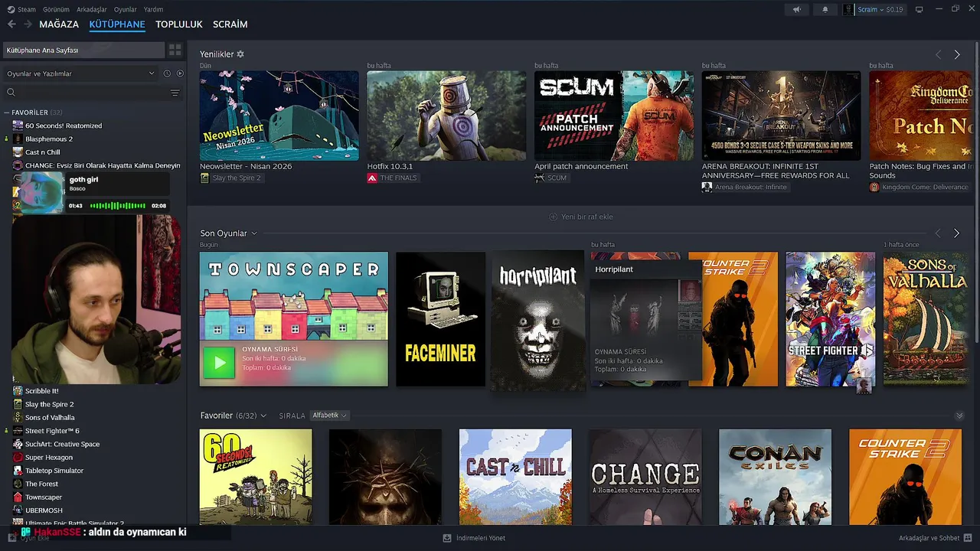Select Street Fighter 6 in sidebar

[52, 431]
